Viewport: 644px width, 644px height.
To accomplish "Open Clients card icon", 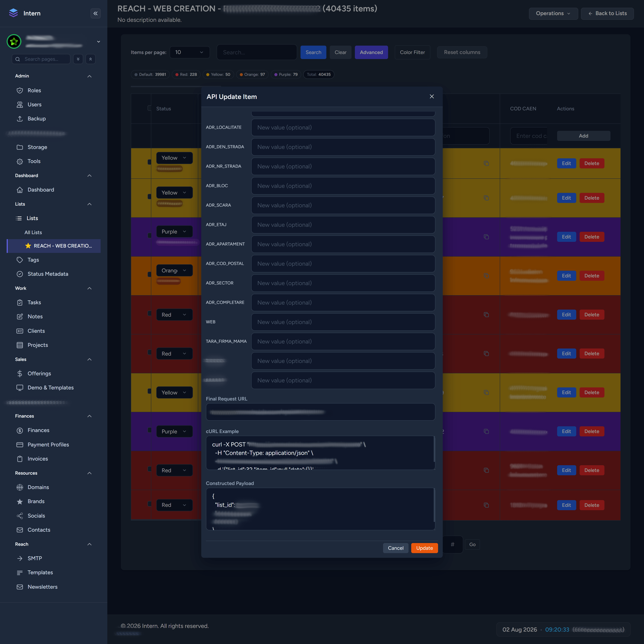I will (x=20, y=331).
